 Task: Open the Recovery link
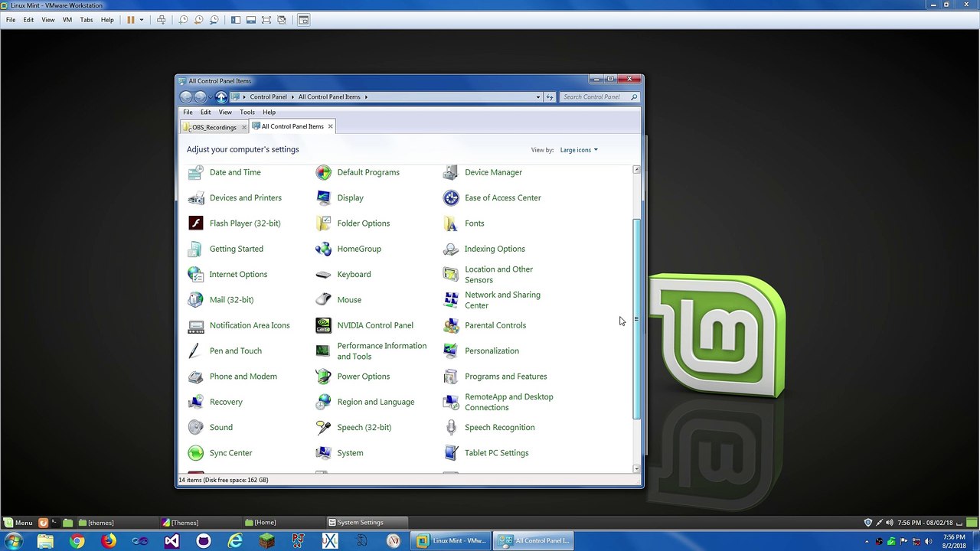[226, 402]
